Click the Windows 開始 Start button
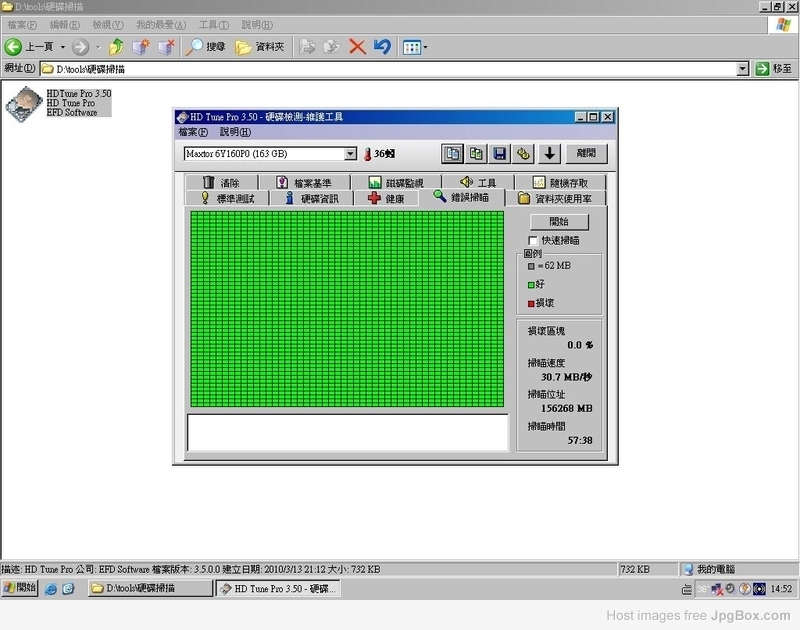 coord(20,588)
